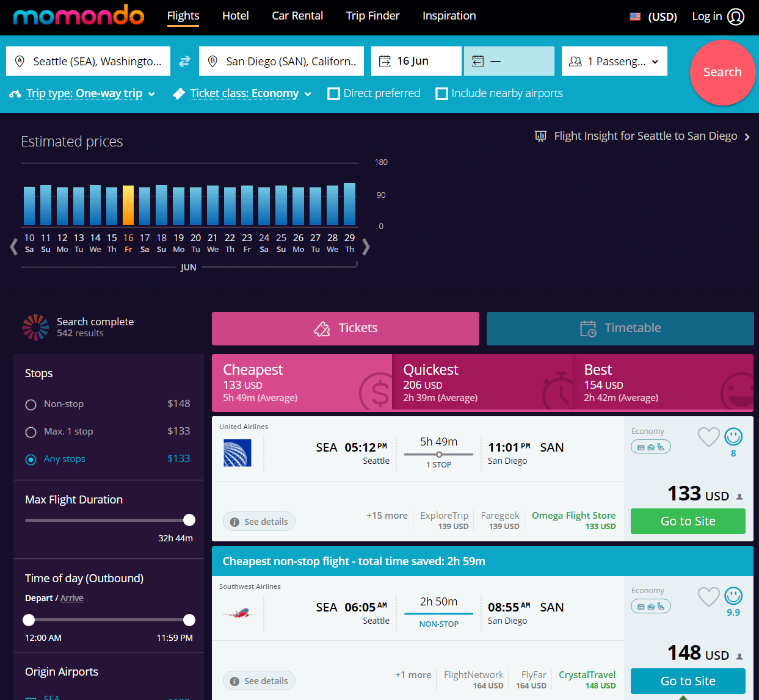This screenshot has height=700, width=759.
Task: Enable Direct preferred checkbox
Action: click(334, 94)
